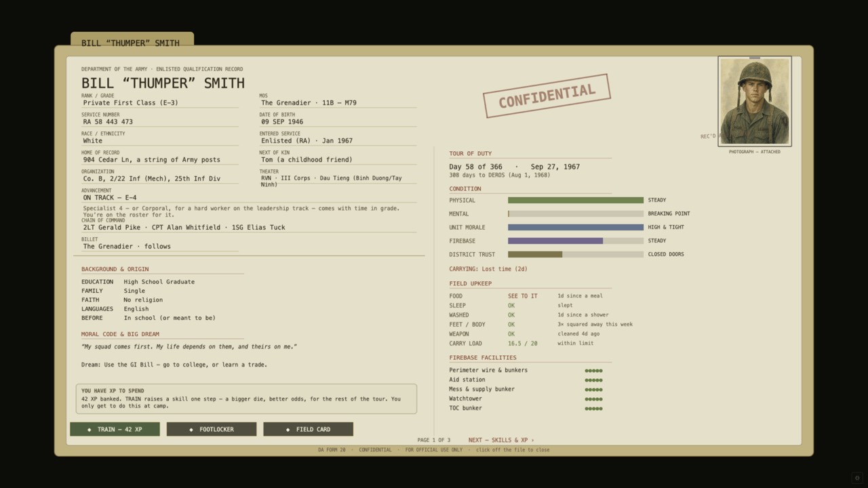Click 'BREAKING POINT' mental status label
The height and width of the screenshot is (488, 868).
[x=669, y=213]
